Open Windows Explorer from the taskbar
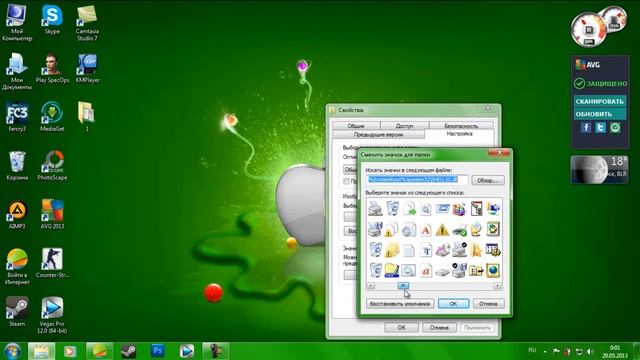 tap(41, 351)
